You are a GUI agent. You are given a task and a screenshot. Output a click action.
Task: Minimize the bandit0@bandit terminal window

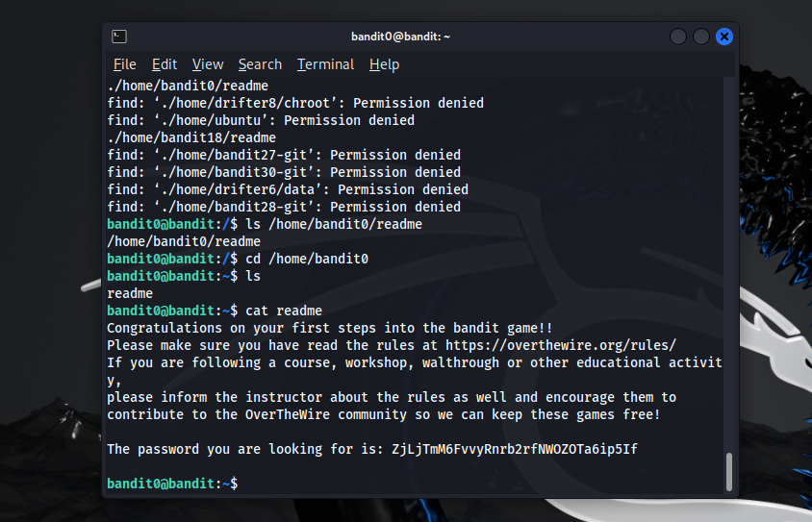(x=678, y=37)
